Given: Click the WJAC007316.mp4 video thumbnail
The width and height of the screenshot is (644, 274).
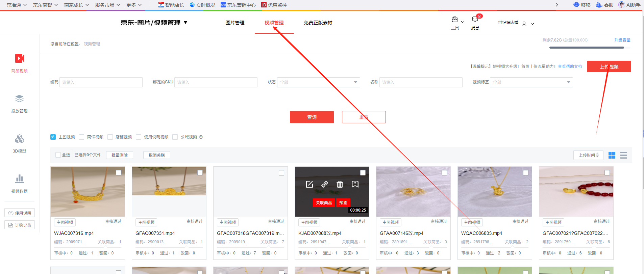Looking at the screenshot, I should [88, 192].
